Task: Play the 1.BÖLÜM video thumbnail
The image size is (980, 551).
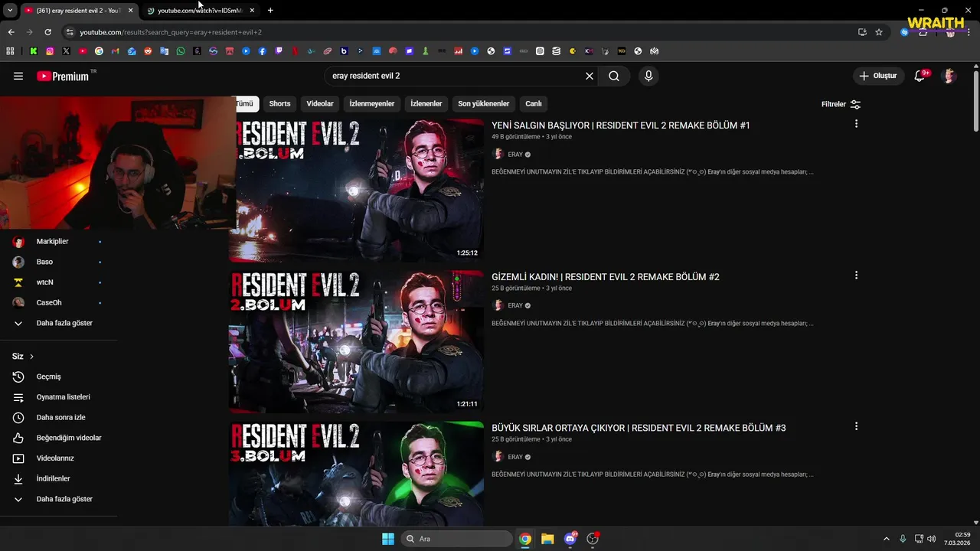Action: coord(357,191)
